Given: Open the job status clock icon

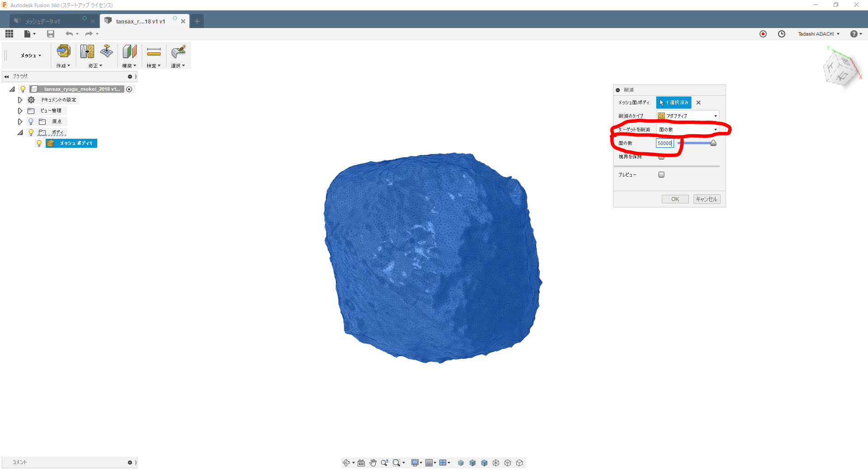Looking at the screenshot, I should [x=781, y=34].
